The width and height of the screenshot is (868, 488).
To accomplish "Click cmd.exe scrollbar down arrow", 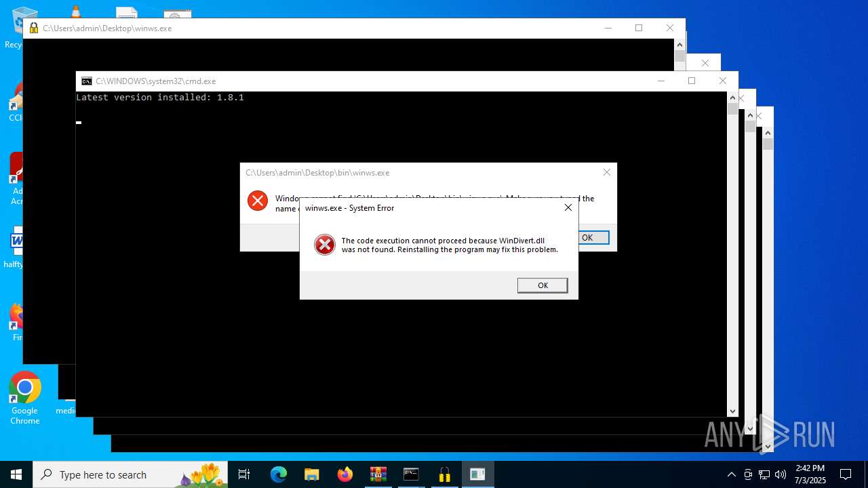I will tap(732, 411).
